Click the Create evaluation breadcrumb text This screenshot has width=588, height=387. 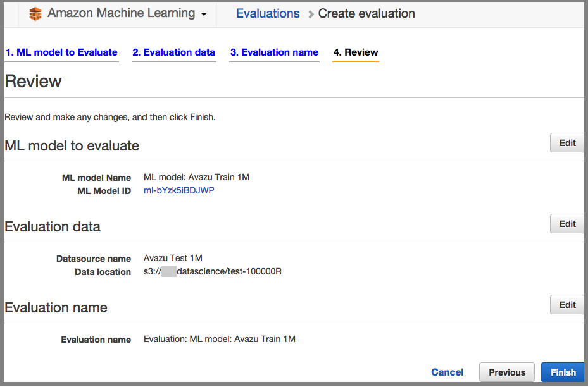[x=366, y=13]
